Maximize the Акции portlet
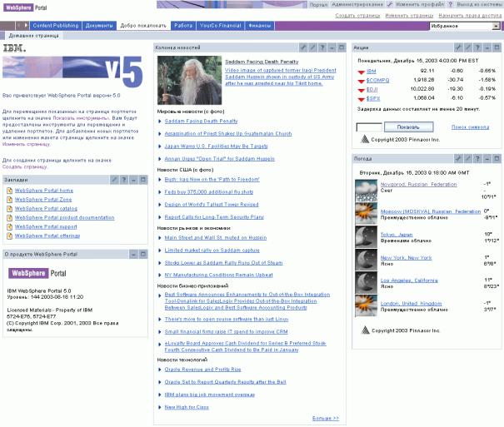The height and width of the screenshot is (427, 504). pos(497,47)
